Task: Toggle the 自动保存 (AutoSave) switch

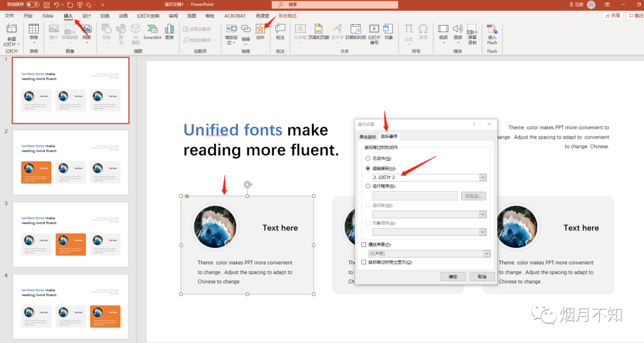Action: tap(32, 4)
